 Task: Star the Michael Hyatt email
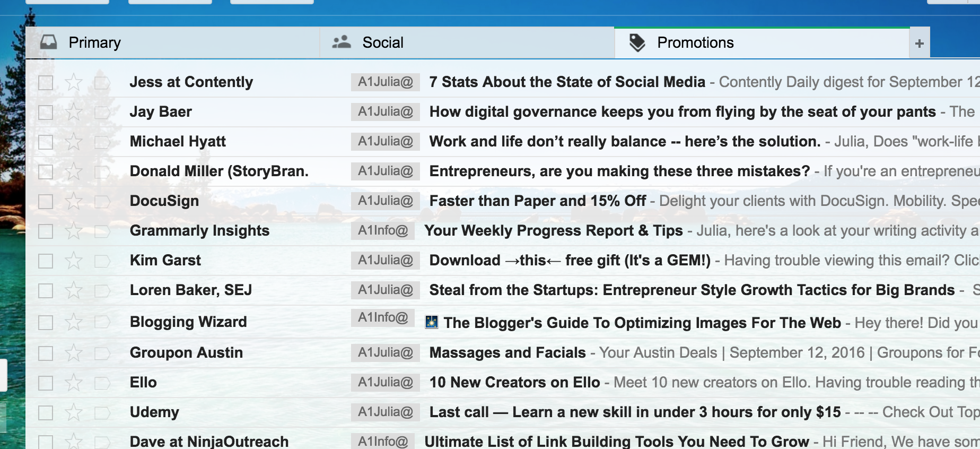tap(74, 142)
